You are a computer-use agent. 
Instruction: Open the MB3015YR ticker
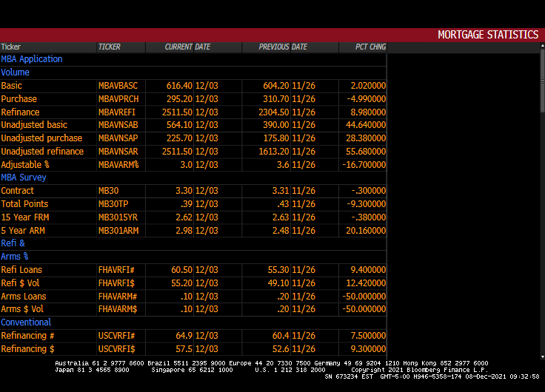118,217
